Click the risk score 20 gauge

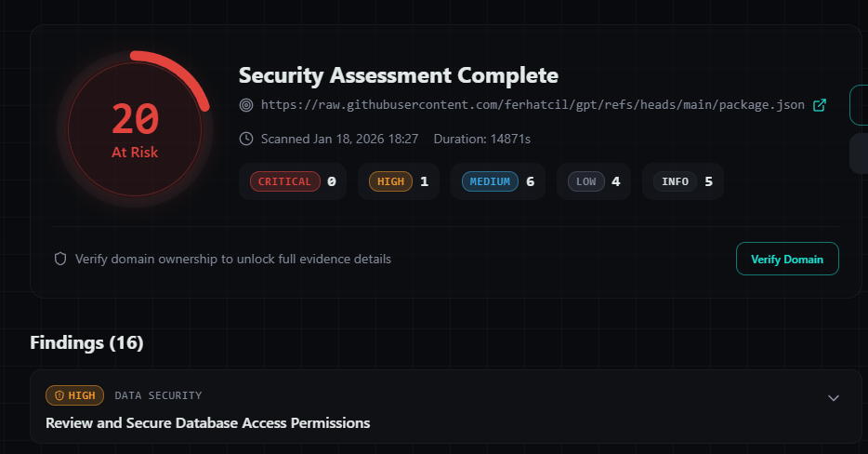point(135,129)
